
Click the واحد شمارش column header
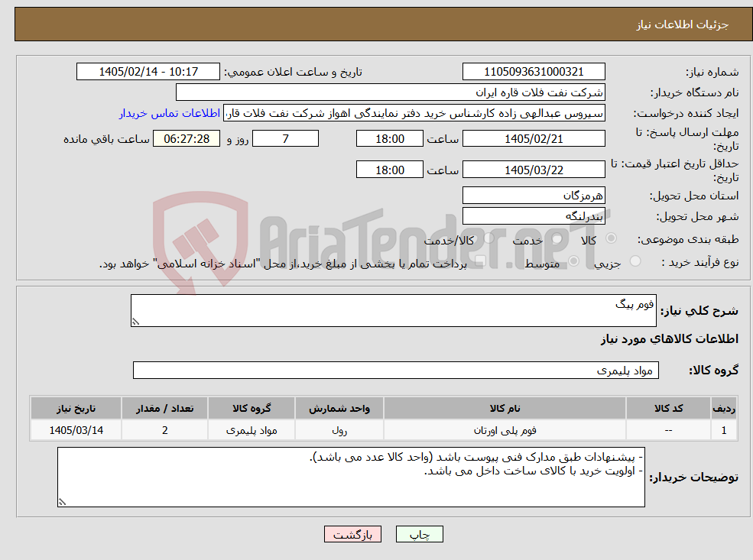point(339,409)
